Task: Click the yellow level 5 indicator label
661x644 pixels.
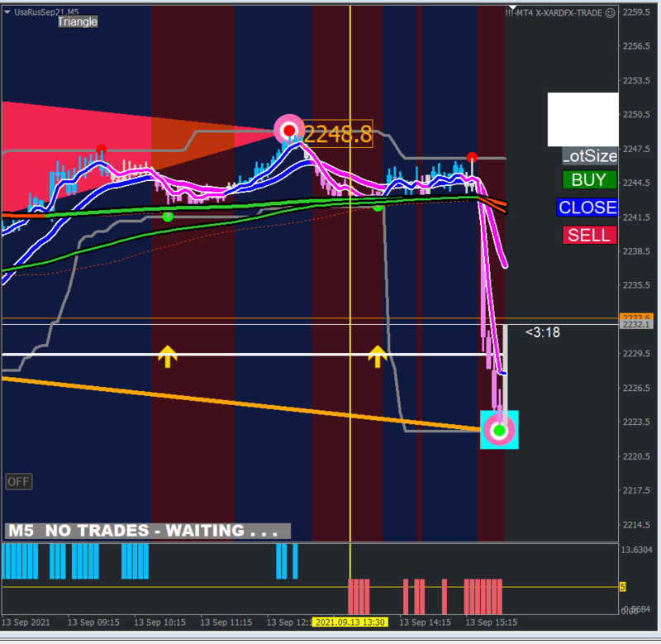Action: click(622, 587)
